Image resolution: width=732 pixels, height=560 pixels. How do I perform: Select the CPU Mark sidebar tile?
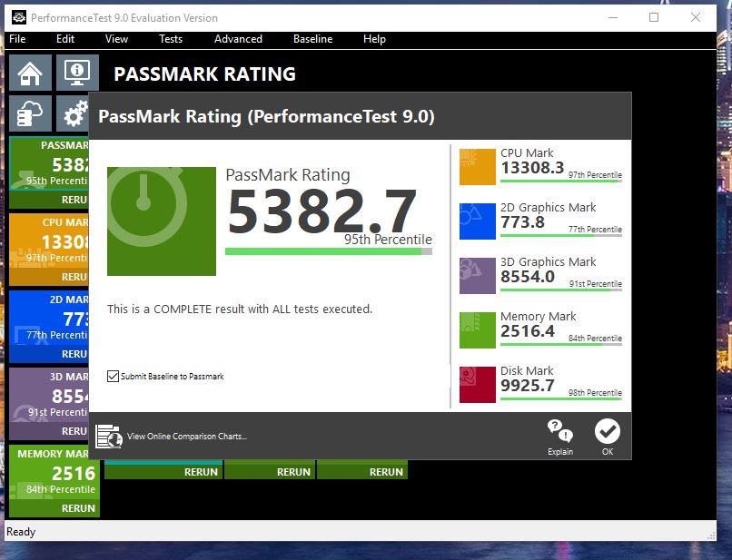[x=49, y=241]
